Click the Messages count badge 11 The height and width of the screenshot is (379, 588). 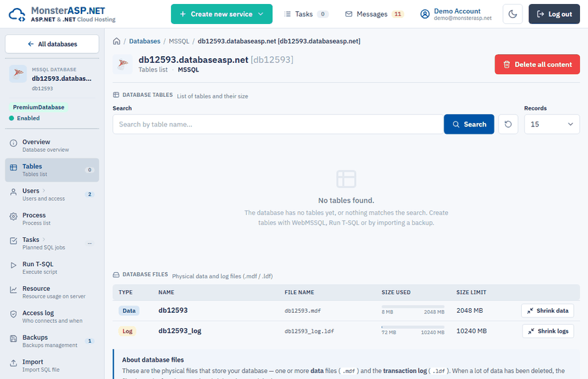click(398, 14)
